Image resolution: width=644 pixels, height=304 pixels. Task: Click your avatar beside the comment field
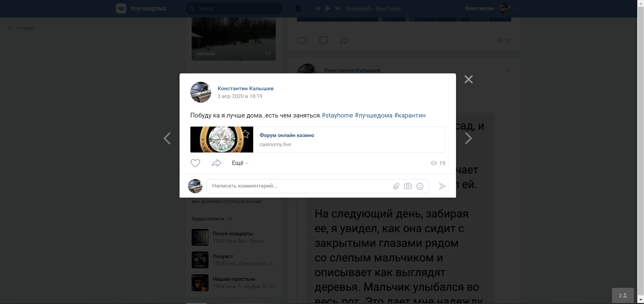[x=195, y=186]
